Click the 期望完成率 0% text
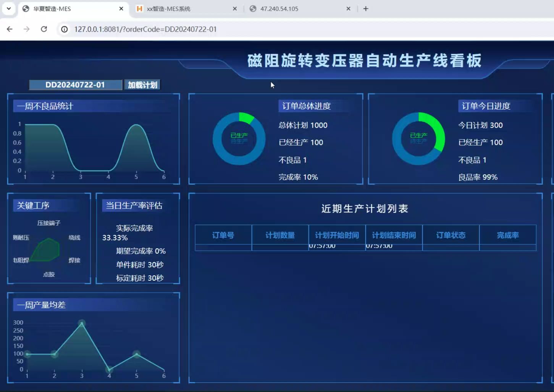Screen dimensions: 554x392 click(x=141, y=251)
